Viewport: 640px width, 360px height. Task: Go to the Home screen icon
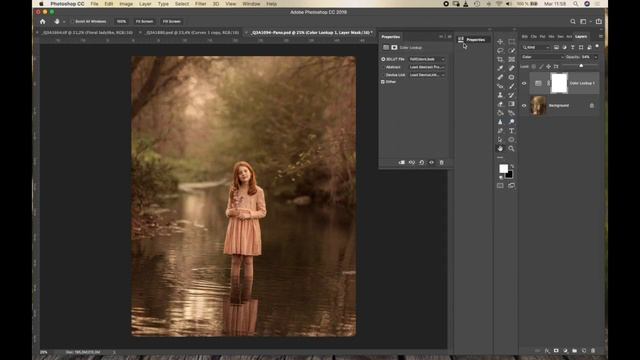[x=42, y=21]
